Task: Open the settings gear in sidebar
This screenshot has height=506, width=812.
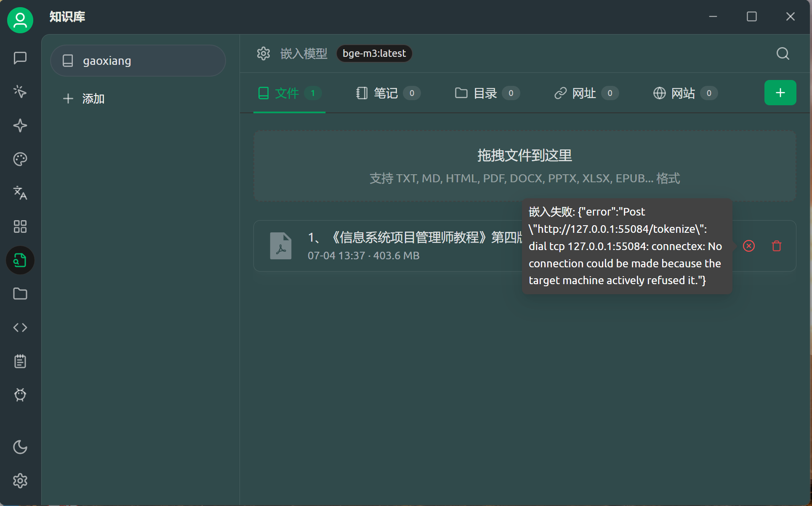Action: coord(20,481)
